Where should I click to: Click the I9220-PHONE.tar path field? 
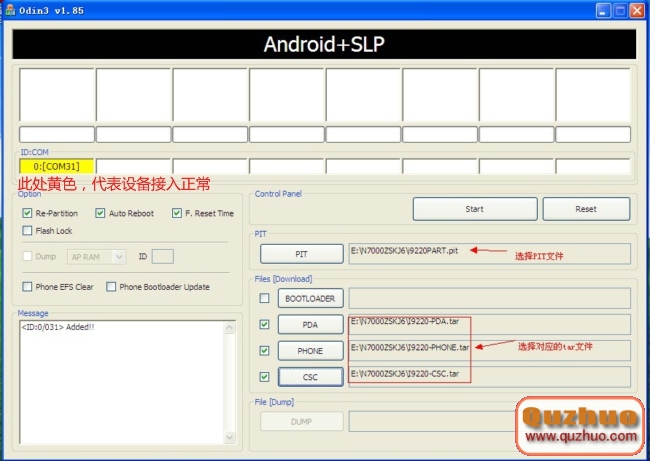(490, 351)
